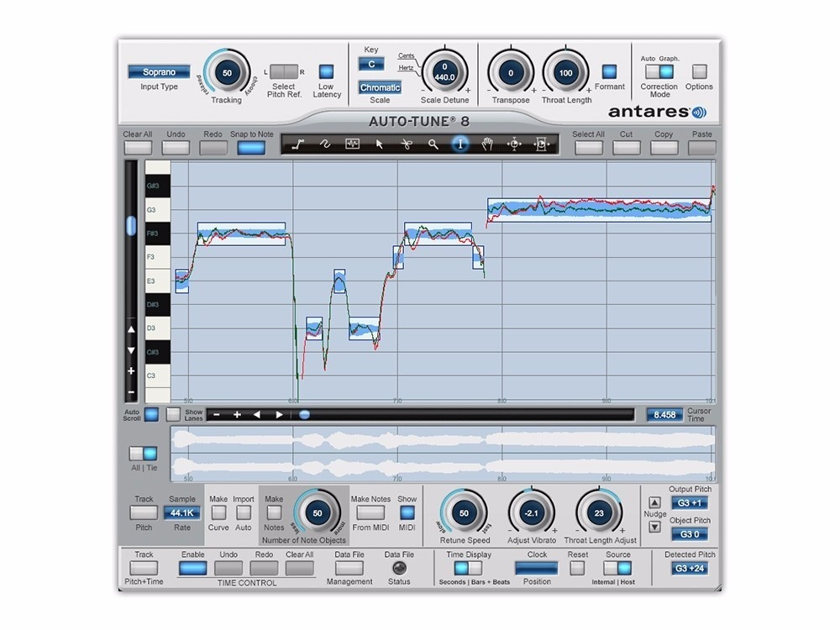Click the Track Pitch+Time button
The image size is (840, 630).
144,569
